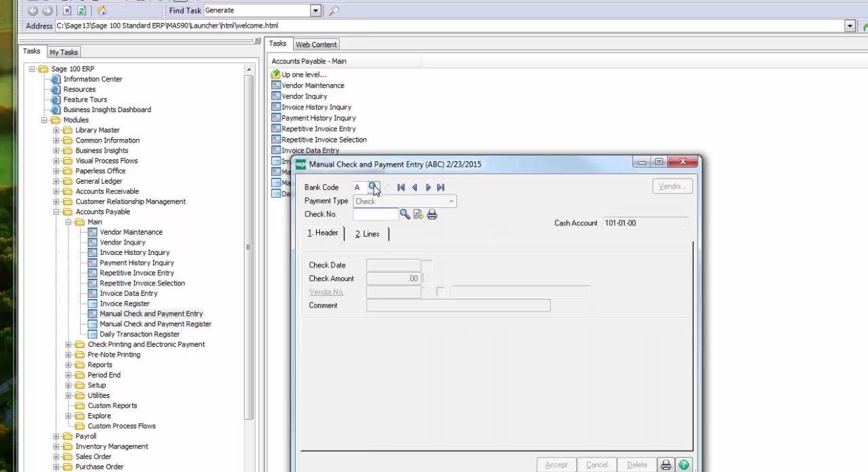This screenshot has height=472, width=868.
Task: Click the printer icon beside Check No.
Action: tap(432, 214)
